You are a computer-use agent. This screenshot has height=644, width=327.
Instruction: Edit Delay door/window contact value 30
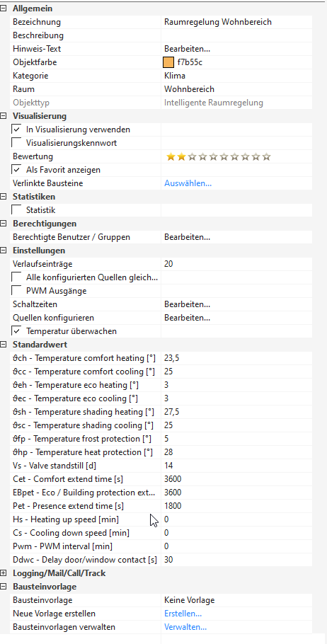click(x=236, y=560)
